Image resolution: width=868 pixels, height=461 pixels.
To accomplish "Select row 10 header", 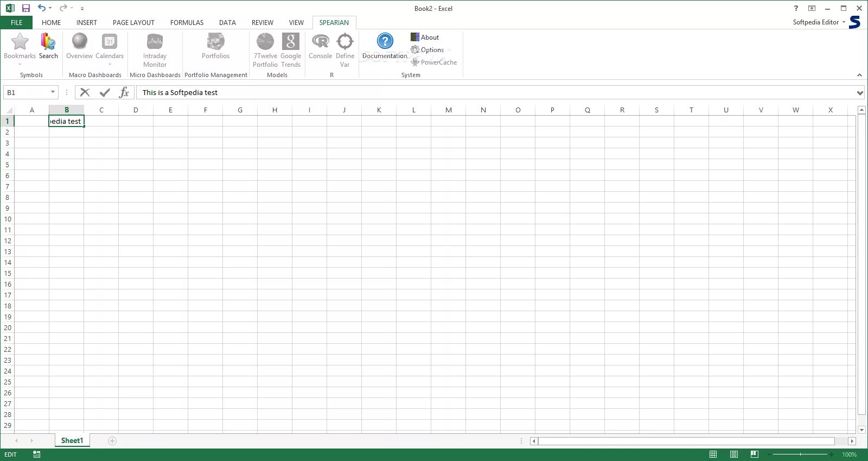I will click(7, 219).
